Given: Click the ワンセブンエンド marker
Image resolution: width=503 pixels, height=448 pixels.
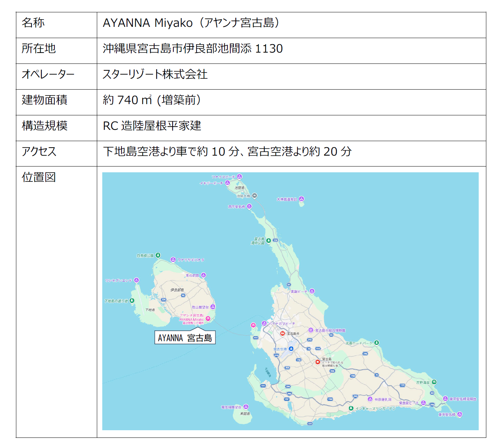Looking at the screenshot, I should point(136,280).
